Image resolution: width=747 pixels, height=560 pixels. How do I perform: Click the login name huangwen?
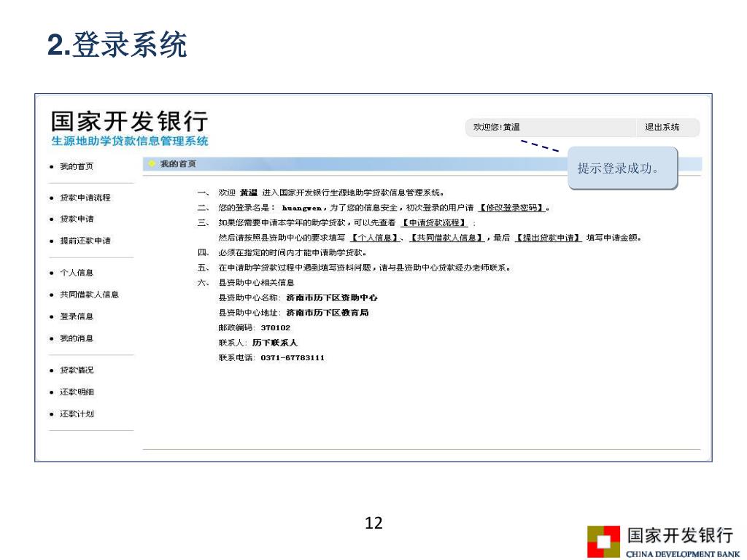click(301, 208)
